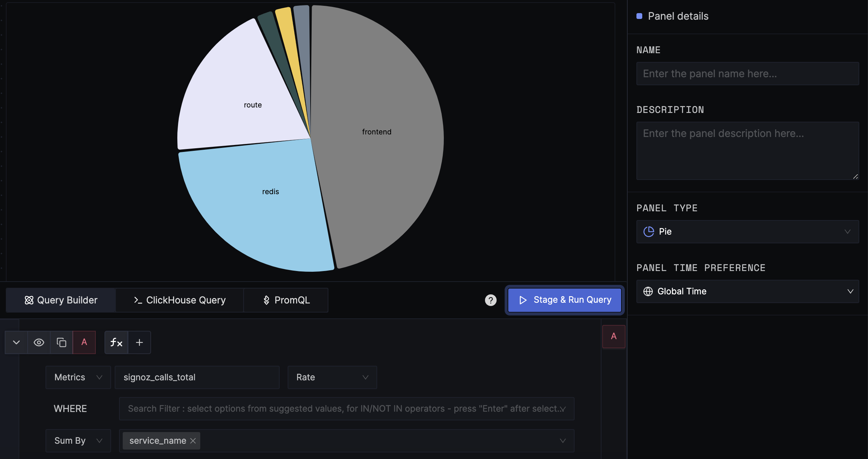The image size is (868, 459).
Task: Toggle query visibility with eye icon
Action: (x=39, y=342)
